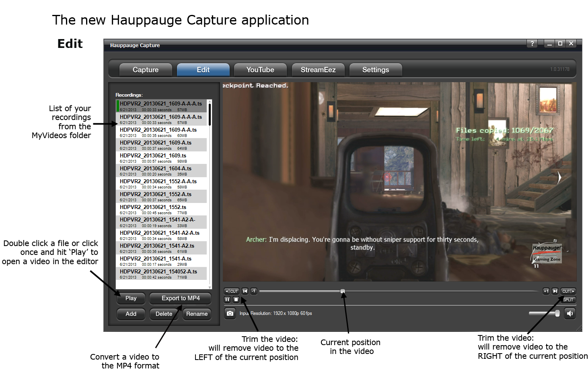Viewport: 588px width, 389px height.
Task: Select recording HDPVR2_20130621_1552.ts
Action: (x=161, y=209)
